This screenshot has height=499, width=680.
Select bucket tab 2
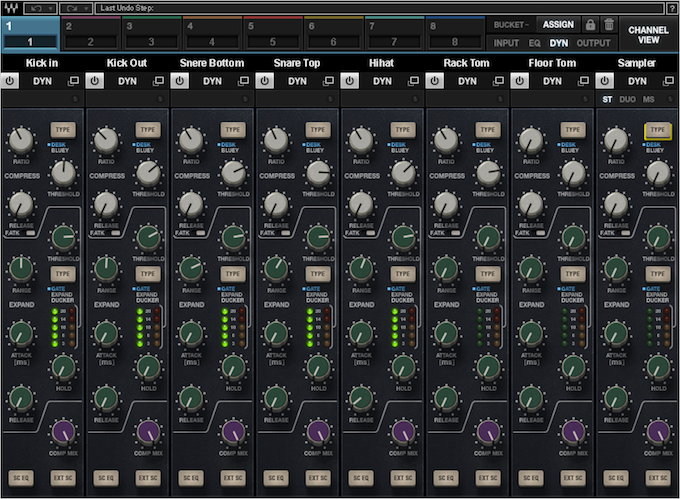point(91,34)
